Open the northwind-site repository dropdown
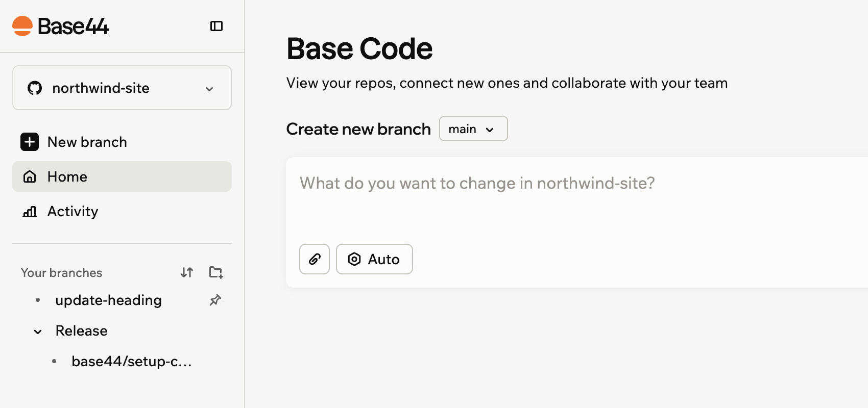 [x=122, y=88]
